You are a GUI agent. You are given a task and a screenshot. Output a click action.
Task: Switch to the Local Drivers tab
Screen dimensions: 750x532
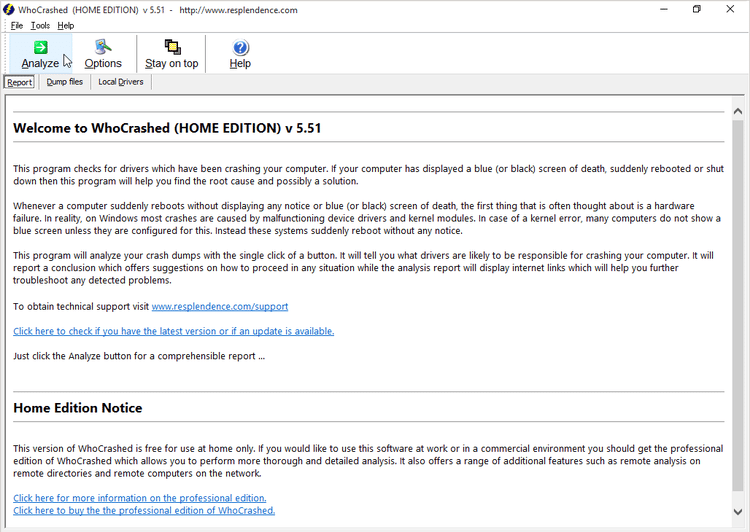point(121,82)
